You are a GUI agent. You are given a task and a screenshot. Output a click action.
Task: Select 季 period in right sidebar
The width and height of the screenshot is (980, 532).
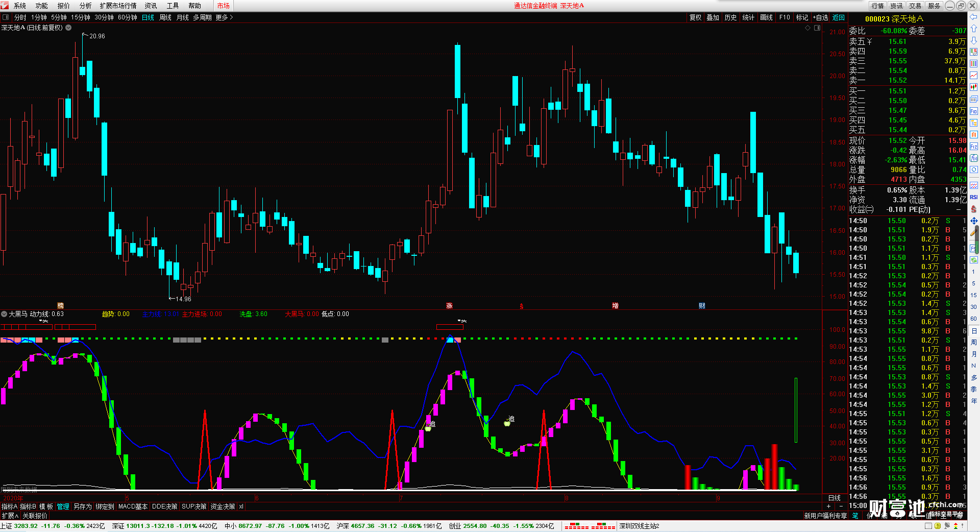(974, 389)
